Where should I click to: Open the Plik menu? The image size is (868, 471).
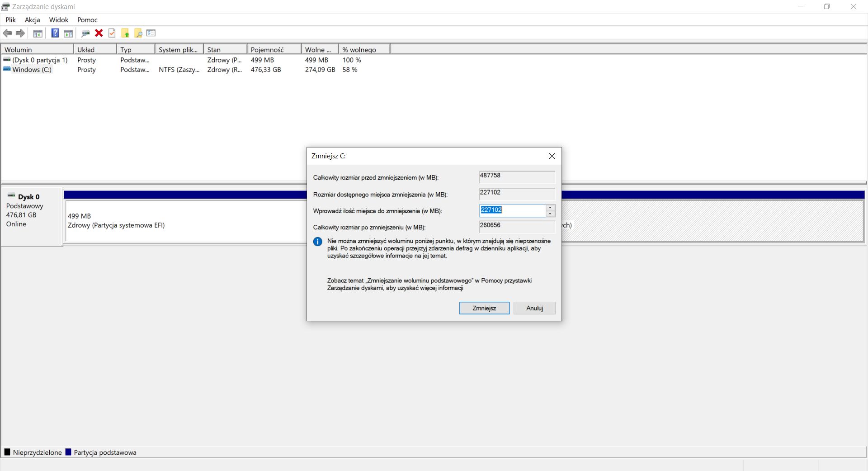[10, 20]
